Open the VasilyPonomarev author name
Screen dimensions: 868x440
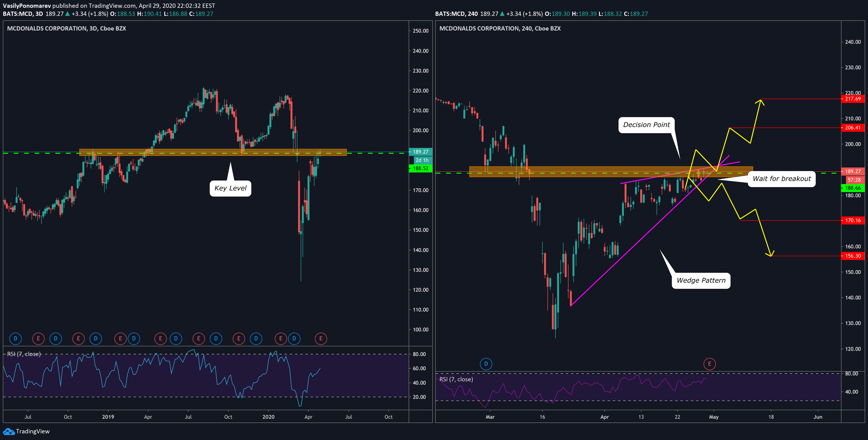pyautogui.click(x=27, y=6)
